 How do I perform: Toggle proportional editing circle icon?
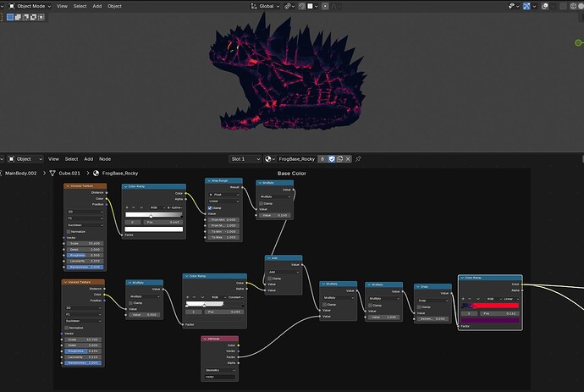pos(325,6)
